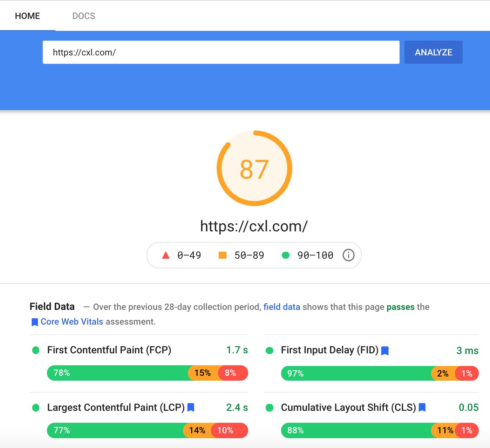The image size is (490, 448).
Task: Open the 'field data' link
Action: coord(282,307)
